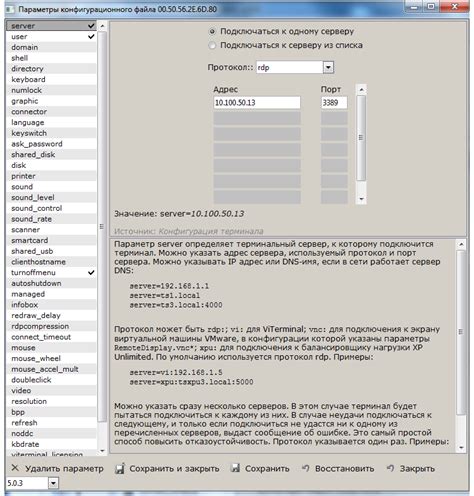Select the clienthostname parameter
This screenshot has width=474, height=496.
tap(52, 262)
